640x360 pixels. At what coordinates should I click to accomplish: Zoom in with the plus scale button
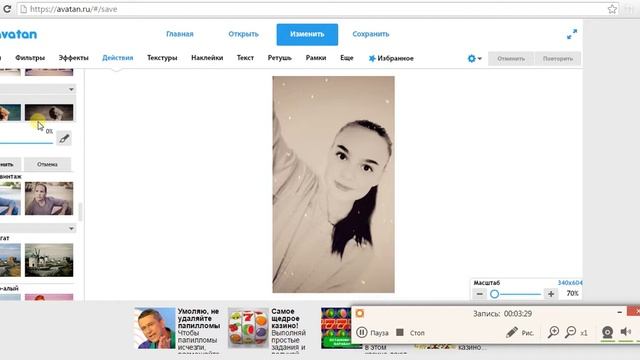tap(551, 293)
